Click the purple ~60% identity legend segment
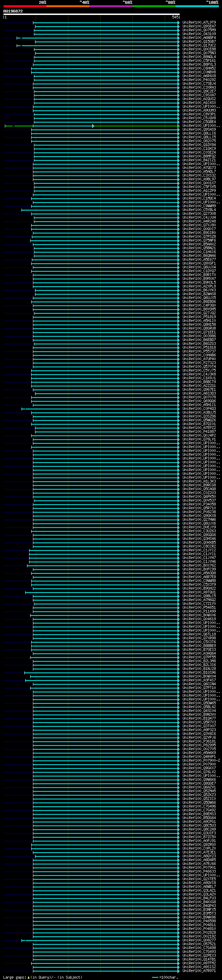 pos(111,6)
